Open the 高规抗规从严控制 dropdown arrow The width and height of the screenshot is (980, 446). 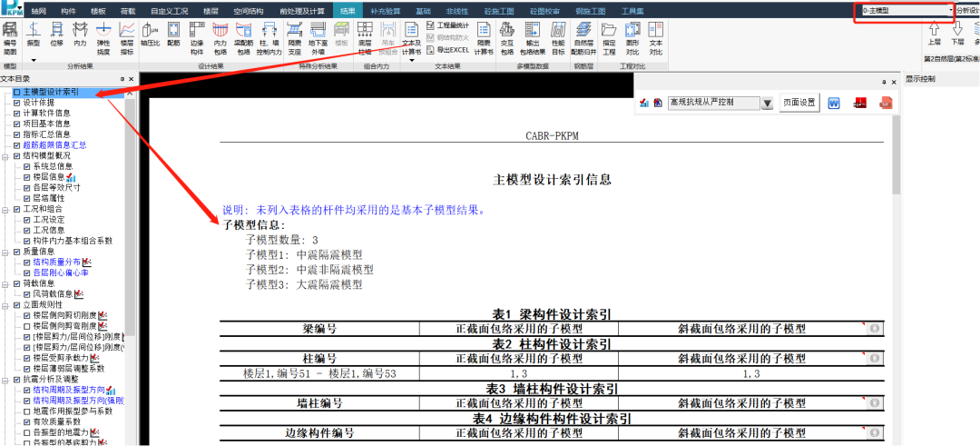768,103
